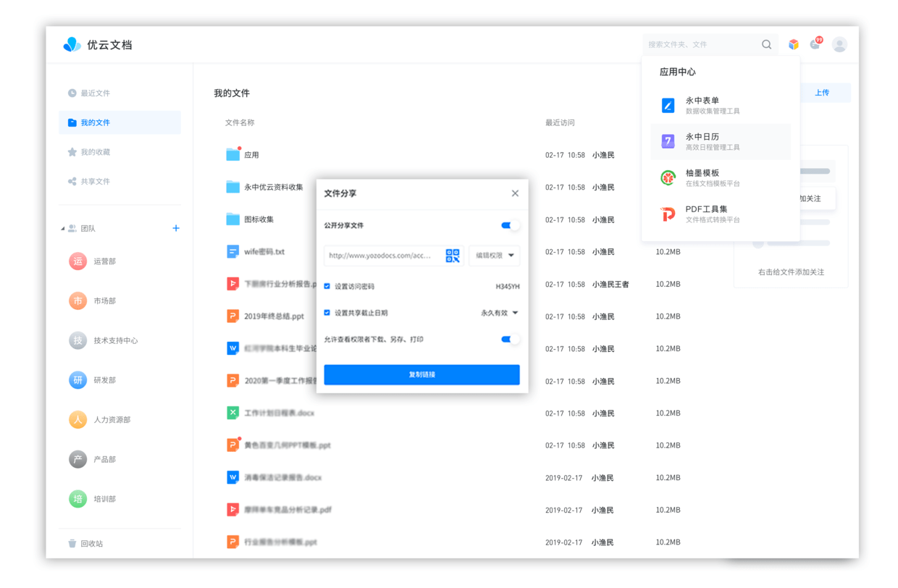Image resolution: width=898 pixels, height=588 pixels.
Task: Collapse the 团队 tree triangle
Action: coord(62,228)
